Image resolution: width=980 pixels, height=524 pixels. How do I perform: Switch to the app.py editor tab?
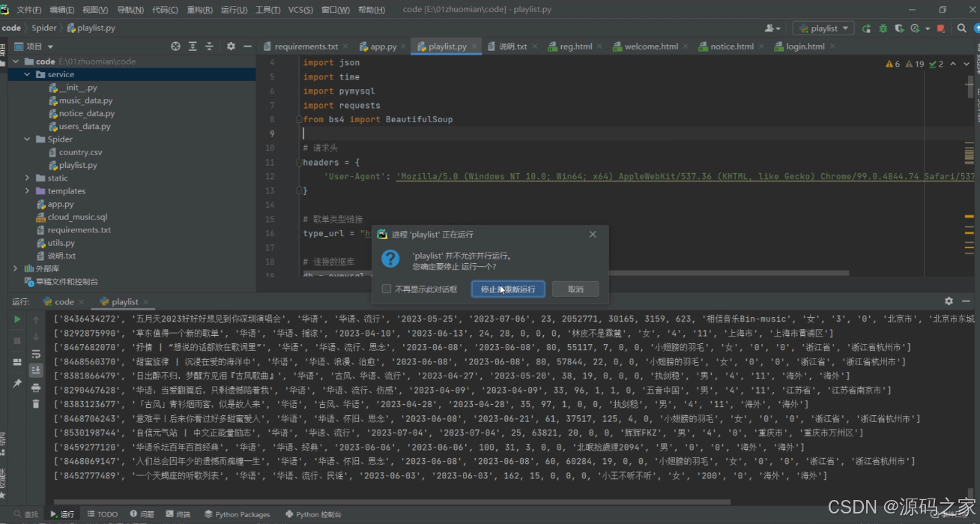point(382,46)
